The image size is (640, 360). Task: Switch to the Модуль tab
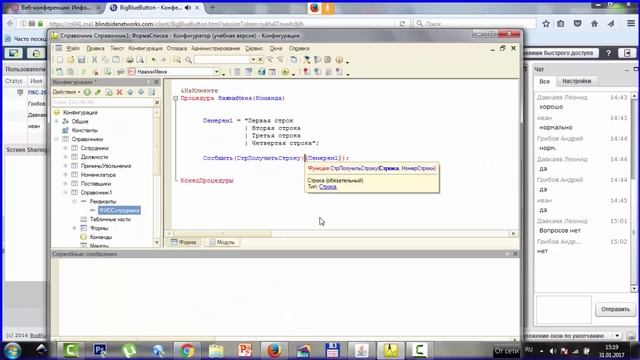click(x=222, y=242)
